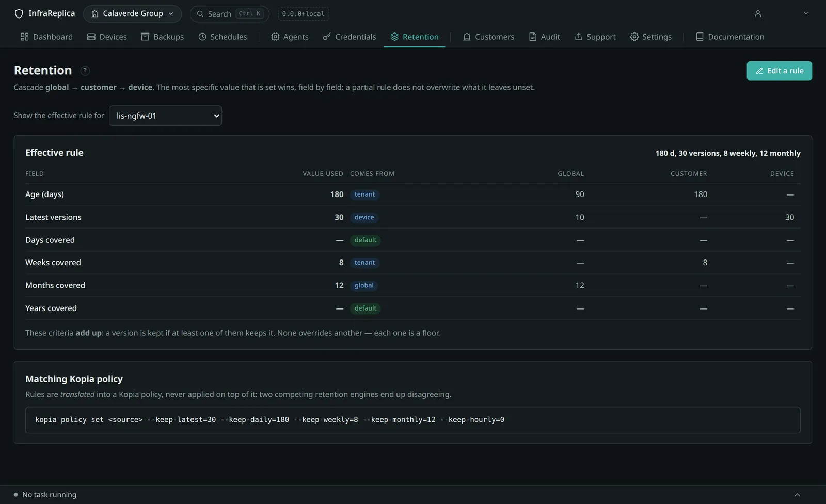Select the kopia policy set command text
Viewport: 826px width, 504px height.
point(269,420)
